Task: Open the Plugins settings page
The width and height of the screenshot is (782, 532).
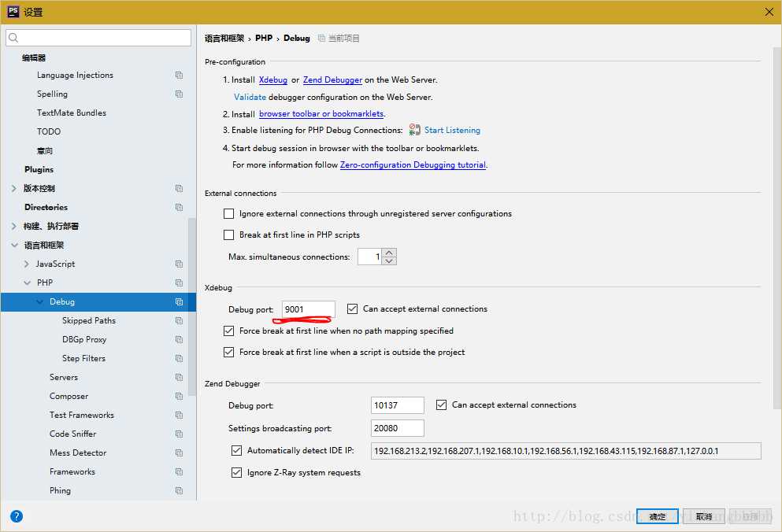Action: [39, 169]
